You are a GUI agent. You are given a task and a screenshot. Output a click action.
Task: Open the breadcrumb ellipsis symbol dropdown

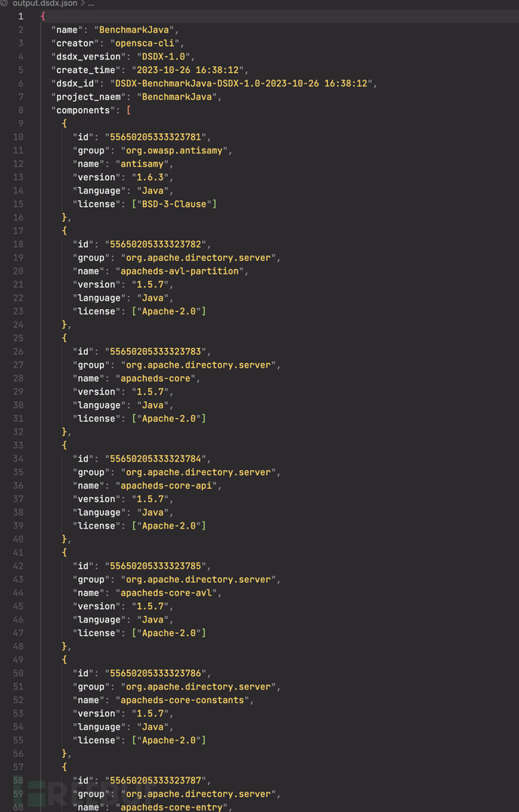[91, 4]
